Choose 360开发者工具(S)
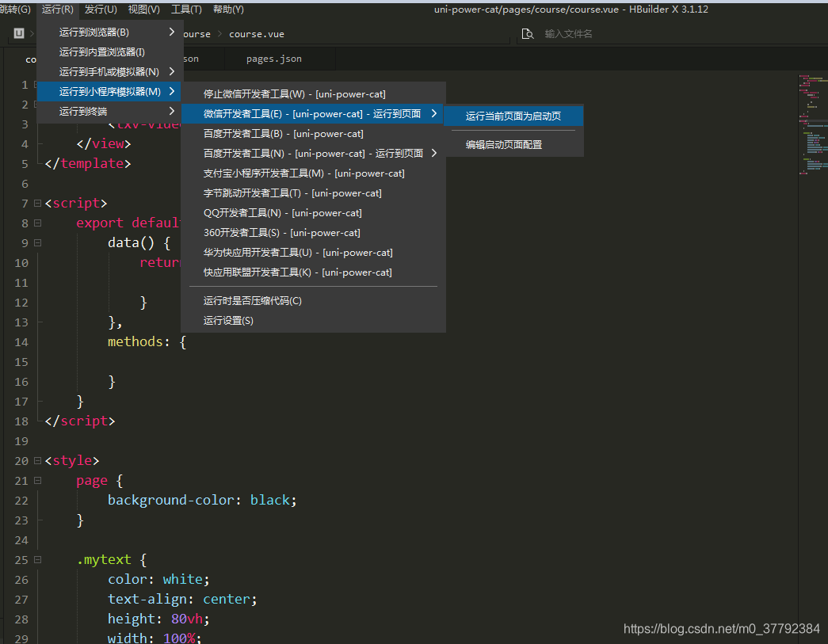The height and width of the screenshot is (644, 828). tap(313, 233)
